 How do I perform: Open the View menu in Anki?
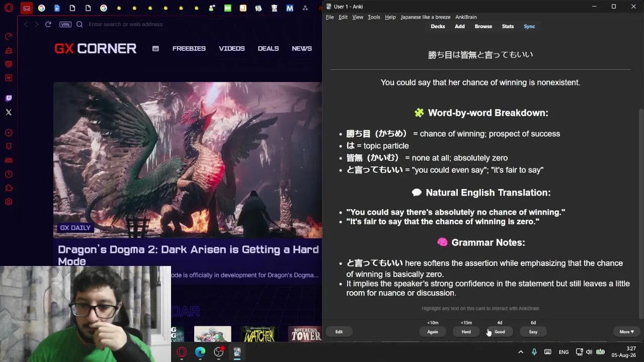(358, 17)
